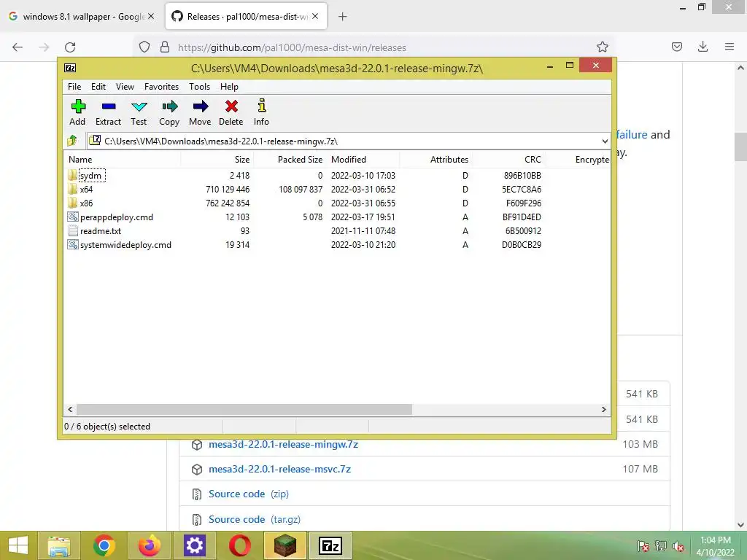Viewport: 747px width, 560px height.
Task: Bookmark this page with the star
Action: [603, 47]
